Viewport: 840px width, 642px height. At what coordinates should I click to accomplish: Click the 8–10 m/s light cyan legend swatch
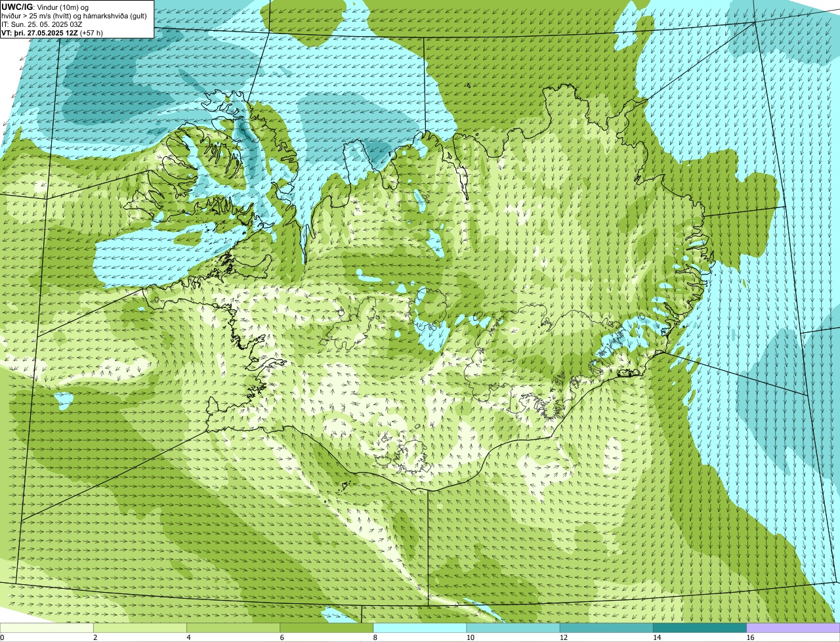click(x=420, y=628)
